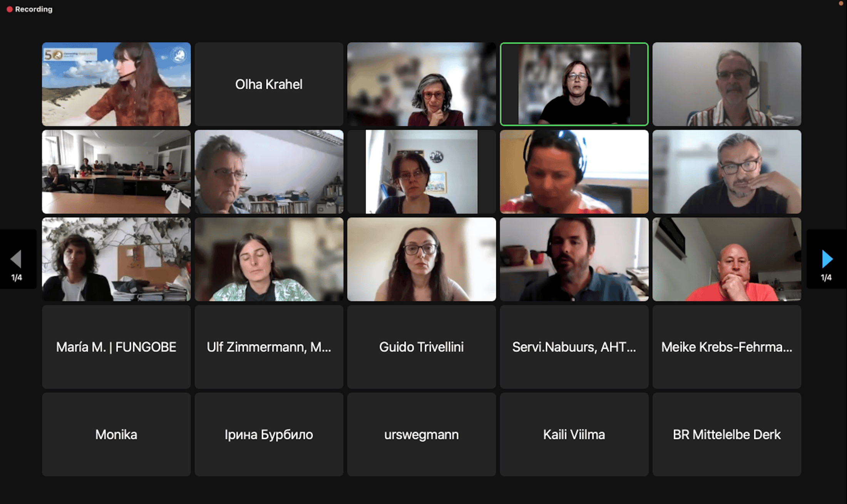
Task: Click the red Recording indicator
Action: 29,9
